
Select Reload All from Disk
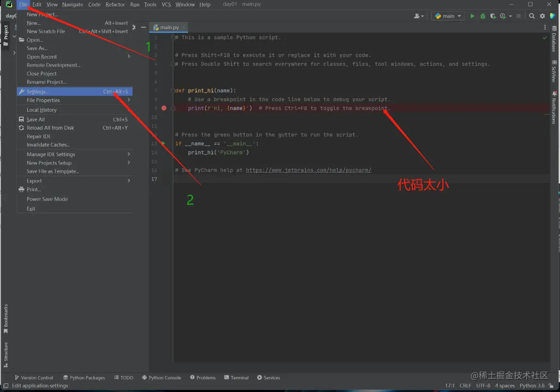click(x=75, y=128)
